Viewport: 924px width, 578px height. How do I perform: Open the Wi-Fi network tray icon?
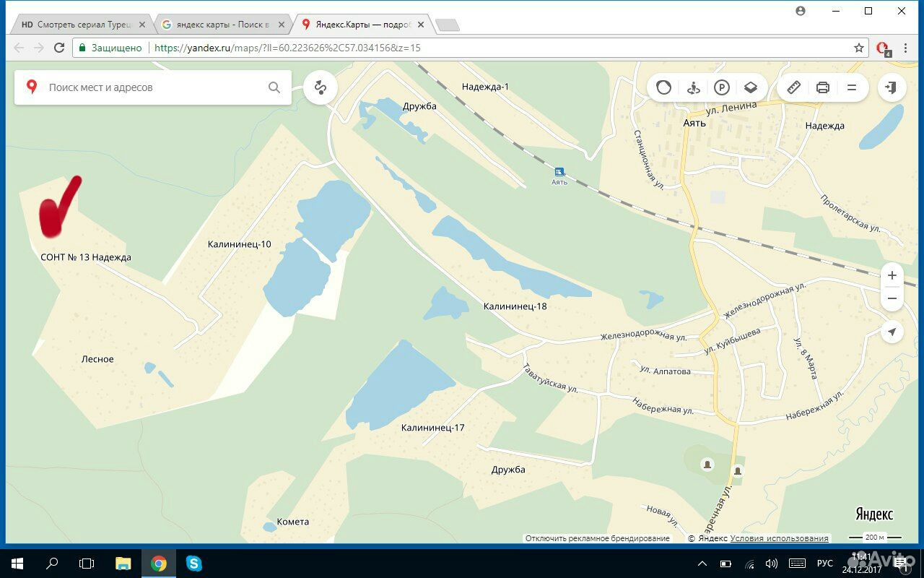tap(749, 564)
